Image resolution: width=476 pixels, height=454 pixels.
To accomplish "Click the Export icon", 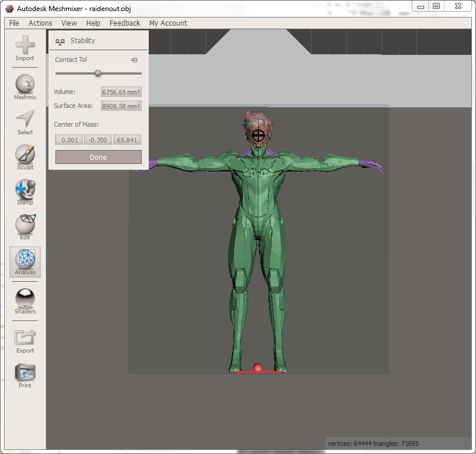I will point(25,339).
